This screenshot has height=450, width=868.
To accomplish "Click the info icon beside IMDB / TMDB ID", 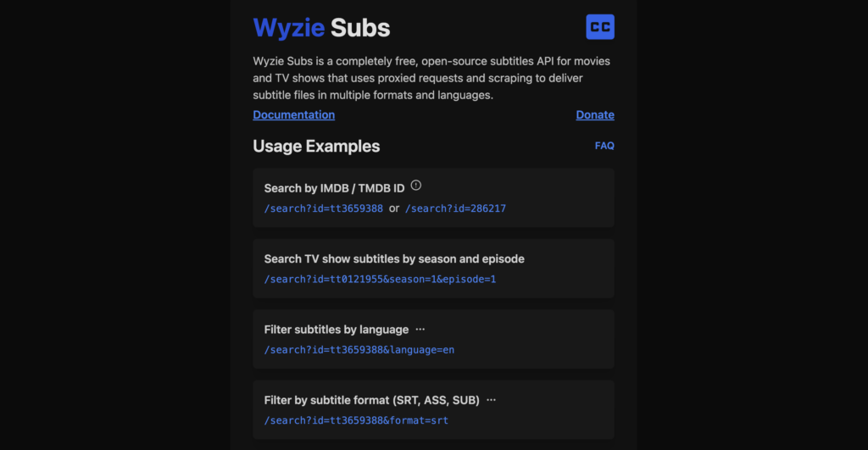I will click(x=415, y=186).
